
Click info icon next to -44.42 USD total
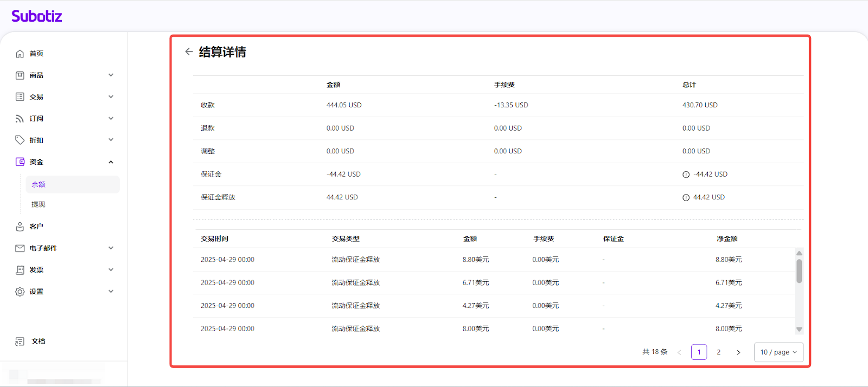point(686,175)
